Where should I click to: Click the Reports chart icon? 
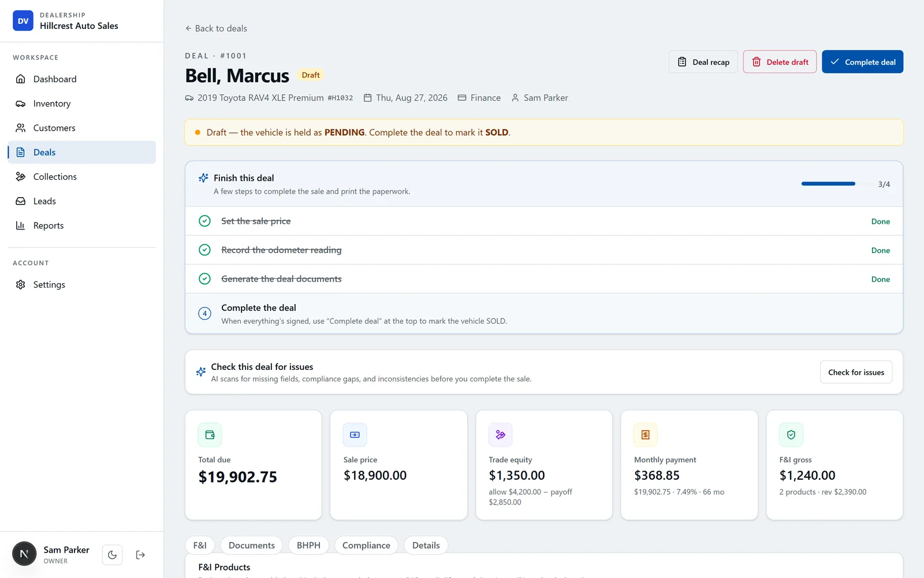pos(21,225)
